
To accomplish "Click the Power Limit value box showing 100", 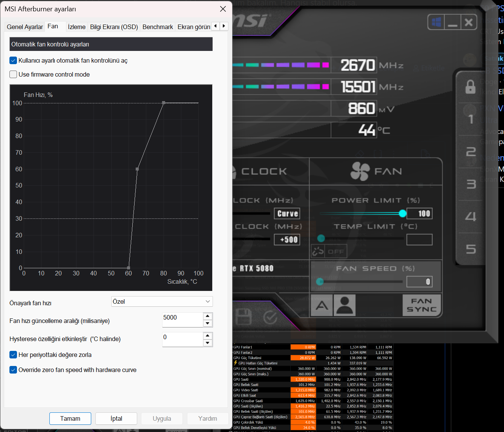I will coord(420,214).
